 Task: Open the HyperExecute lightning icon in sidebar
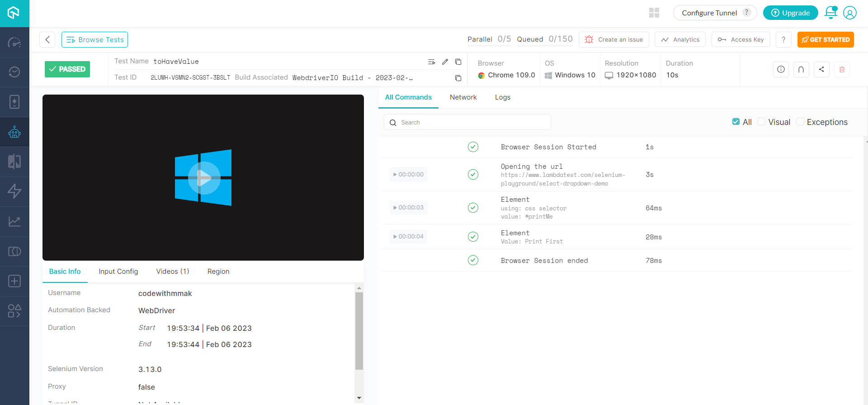[x=14, y=191]
